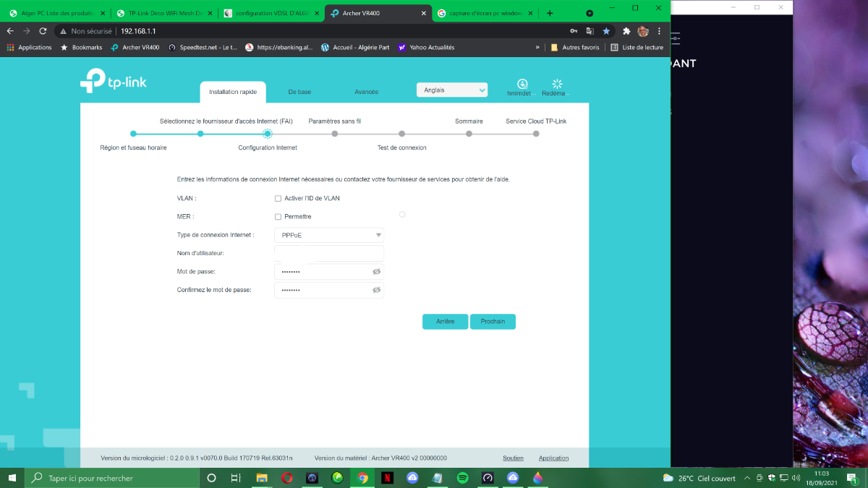Click the saved passwords key icon
The height and width of the screenshot is (488, 868).
click(x=574, y=31)
